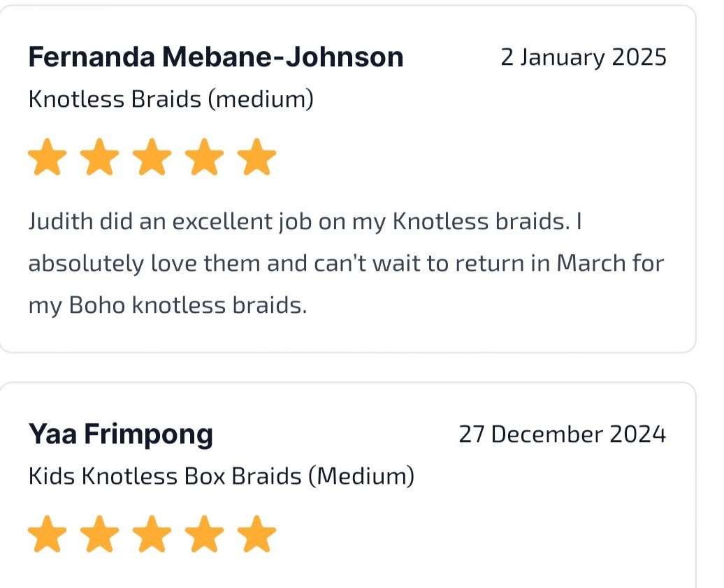Viewport: 724px width, 588px height.
Task: Click the name Judith in Fernanda's review text
Action: tap(60, 222)
